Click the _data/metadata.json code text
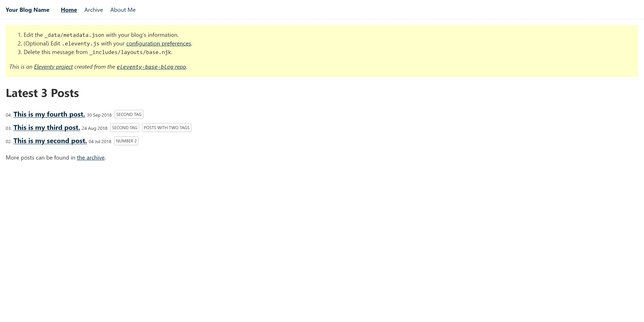The height and width of the screenshot is (322, 644). pyautogui.click(x=74, y=35)
